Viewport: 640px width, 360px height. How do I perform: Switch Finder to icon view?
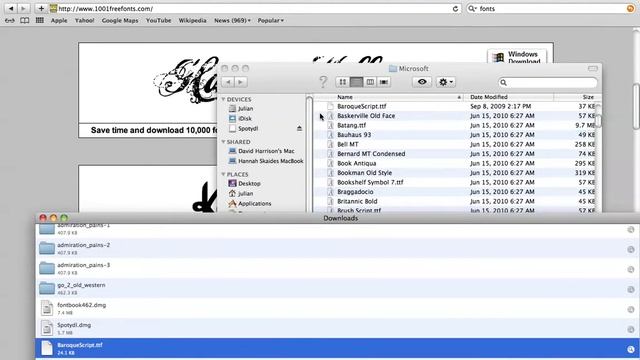[x=342, y=82]
